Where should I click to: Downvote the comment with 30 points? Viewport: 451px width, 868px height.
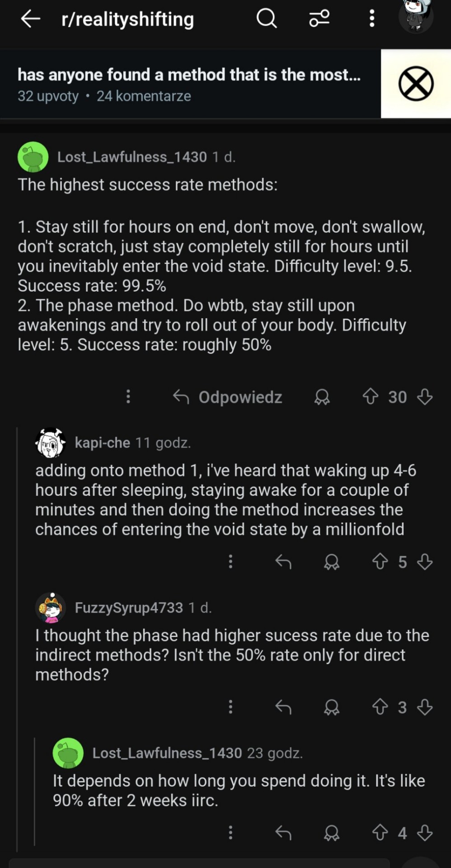425,397
